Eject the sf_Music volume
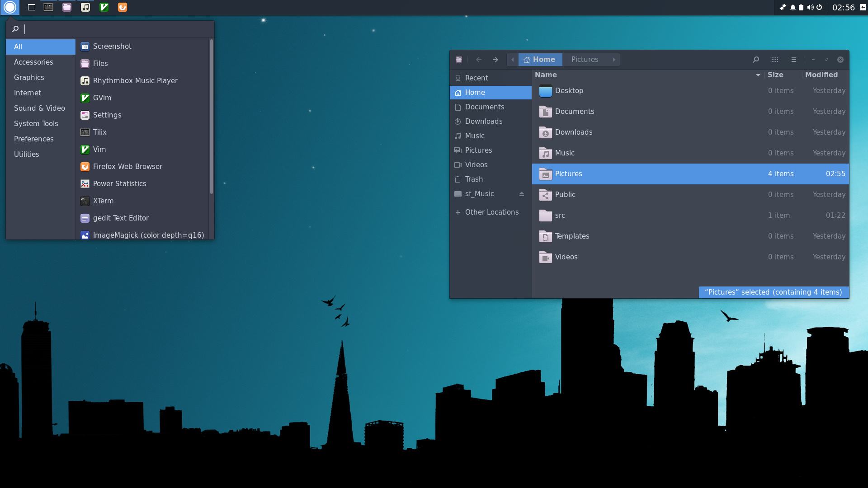The image size is (868, 488). click(x=521, y=194)
